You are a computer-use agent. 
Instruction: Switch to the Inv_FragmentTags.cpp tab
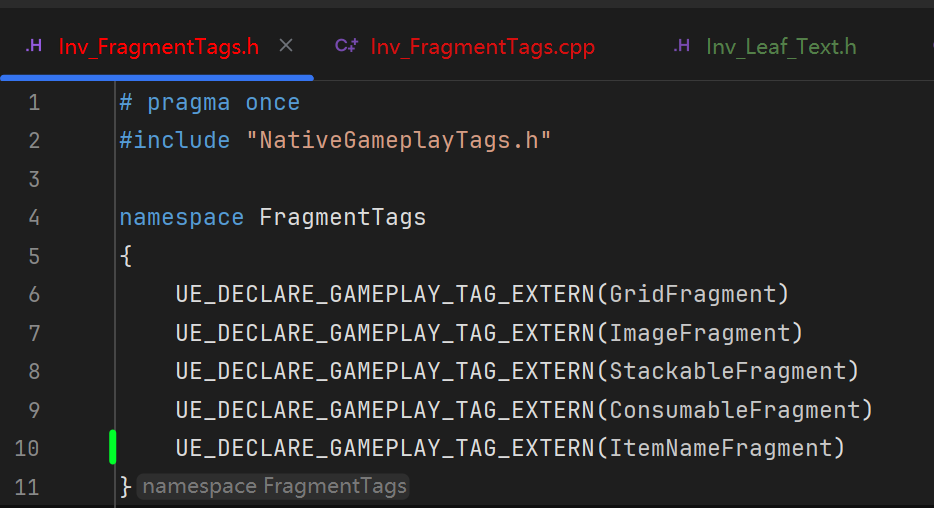[x=482, y=46]
